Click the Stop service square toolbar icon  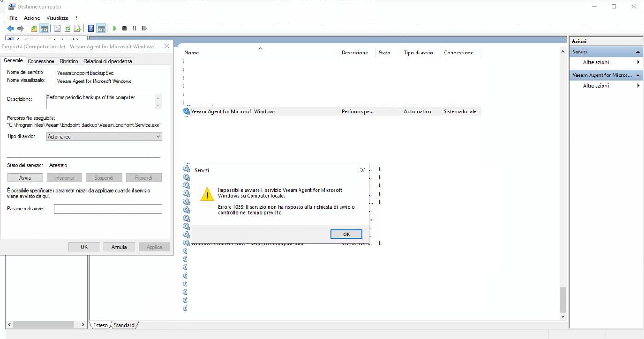point(124,29)
